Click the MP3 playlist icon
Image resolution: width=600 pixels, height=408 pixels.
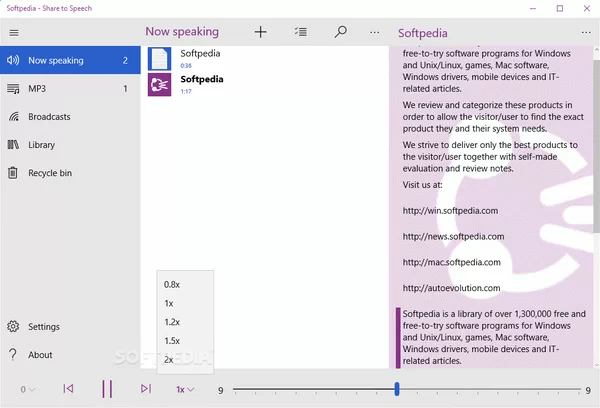click(13, 89)
